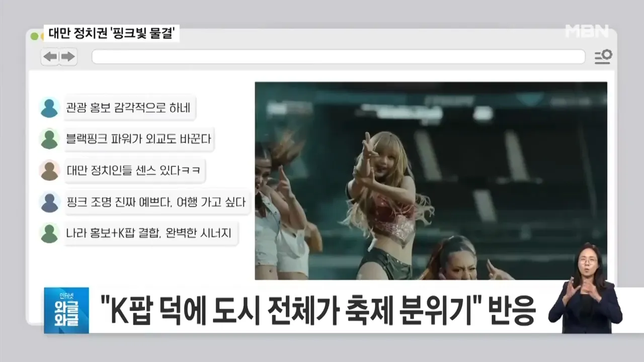This screenshot has width=644, height=362.
Task: Select the navy avatar beside "핑크 조명 진짜 예쁘다"
Action: [49, 202]
